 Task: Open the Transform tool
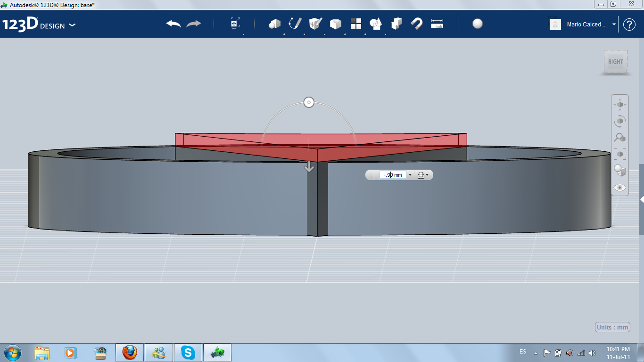click(235, 24)
